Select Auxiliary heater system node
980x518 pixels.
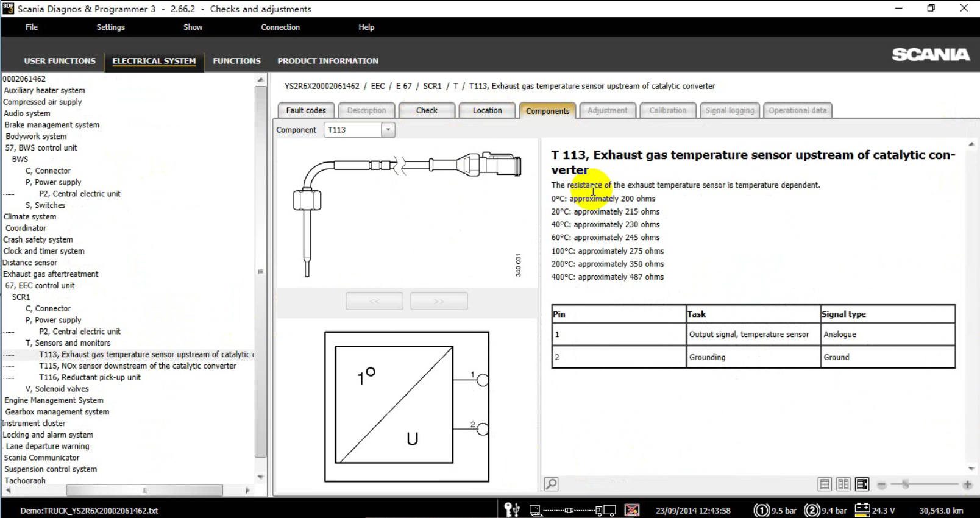click(x=44, y=90)
